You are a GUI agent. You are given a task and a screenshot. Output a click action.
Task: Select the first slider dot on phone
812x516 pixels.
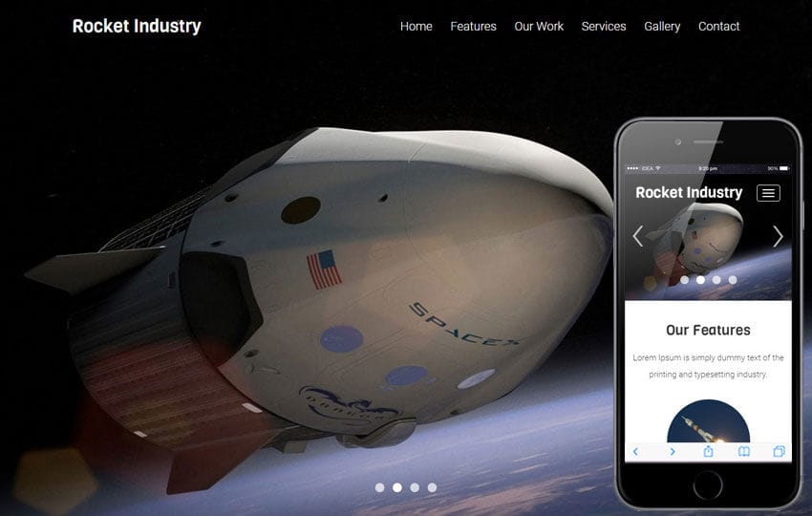[684, 280]
